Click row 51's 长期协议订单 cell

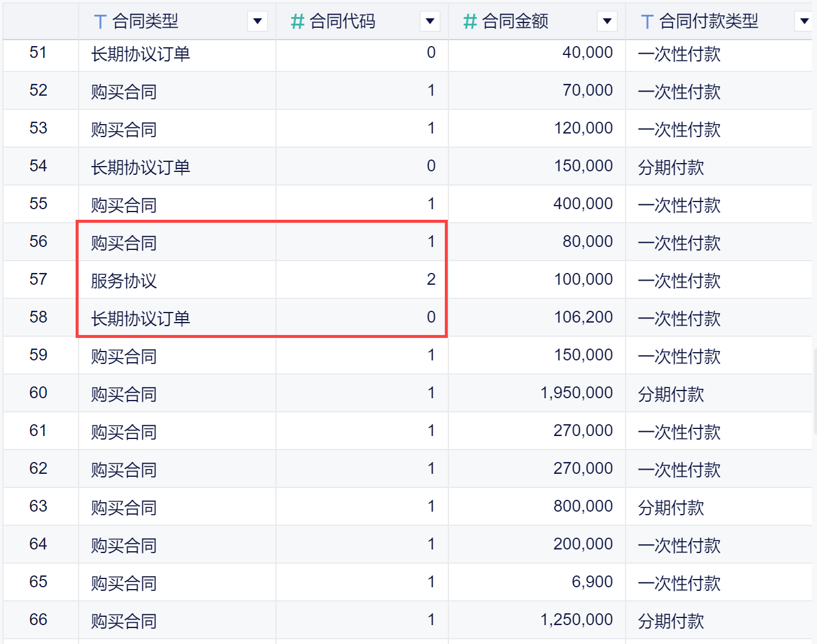click(x=141, y=54)
